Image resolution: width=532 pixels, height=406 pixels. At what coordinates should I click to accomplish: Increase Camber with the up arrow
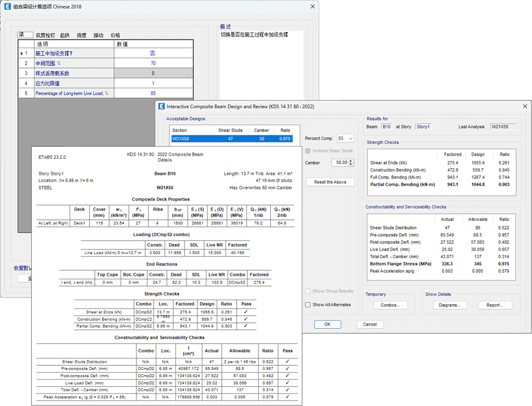point(351,161)
